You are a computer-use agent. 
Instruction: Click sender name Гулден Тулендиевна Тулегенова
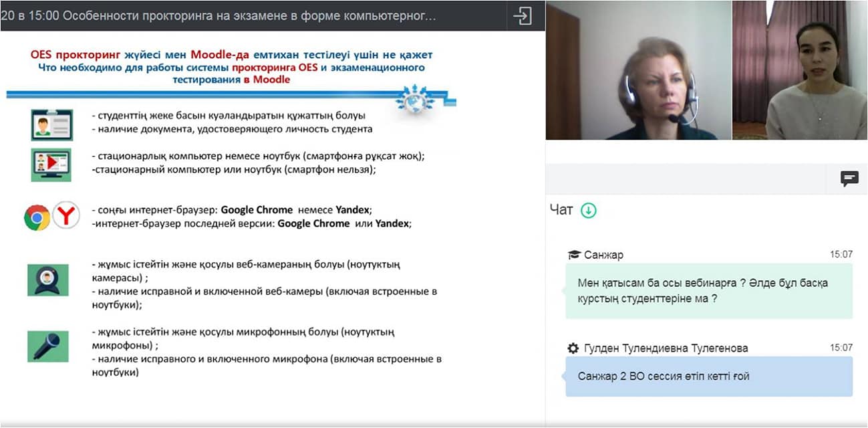(x=666, y=348)
